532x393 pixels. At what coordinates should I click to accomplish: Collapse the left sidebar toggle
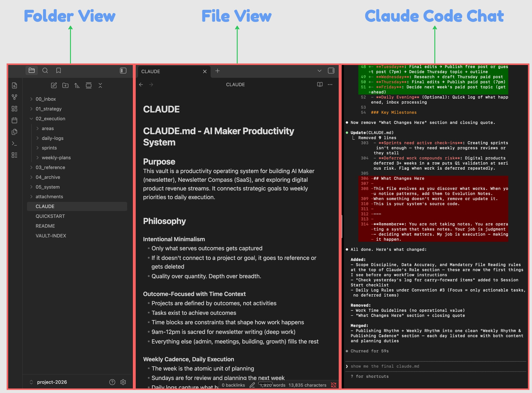point(123,70)
